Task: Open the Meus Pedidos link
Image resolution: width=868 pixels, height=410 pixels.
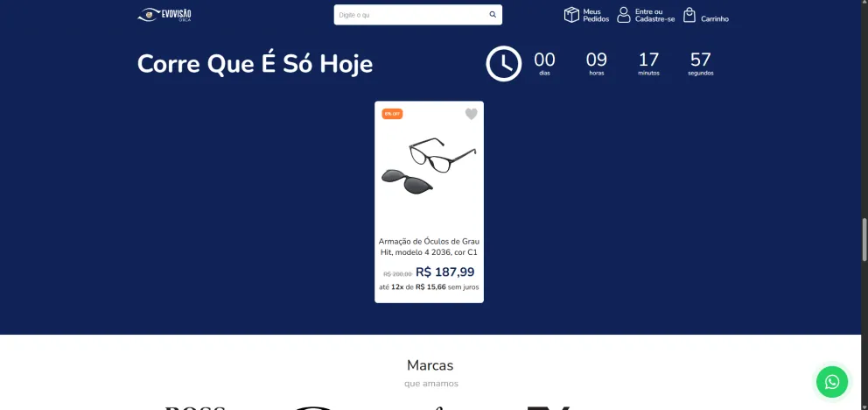Action: [x=596, y=15]
